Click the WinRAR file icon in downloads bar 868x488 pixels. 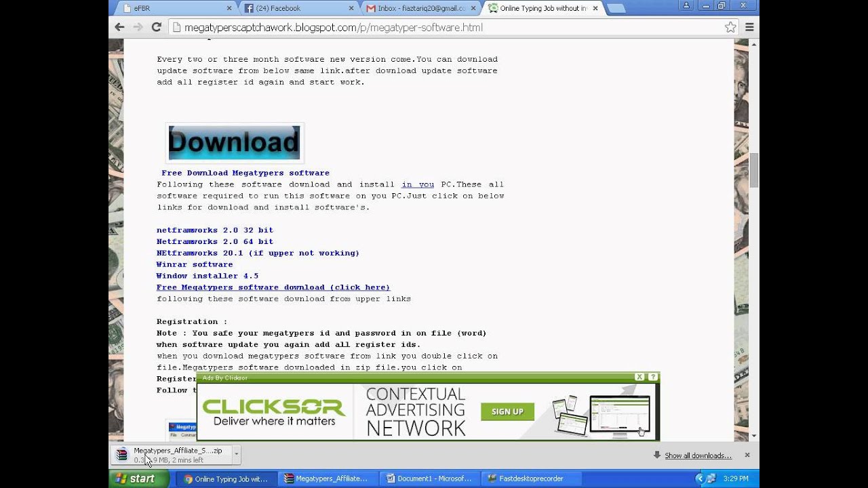click(121, 455)
